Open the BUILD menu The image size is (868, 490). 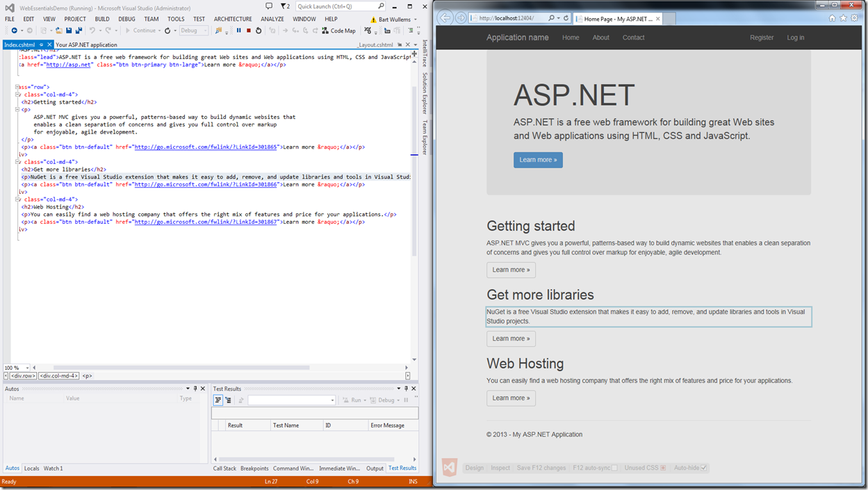coord(102,19)
